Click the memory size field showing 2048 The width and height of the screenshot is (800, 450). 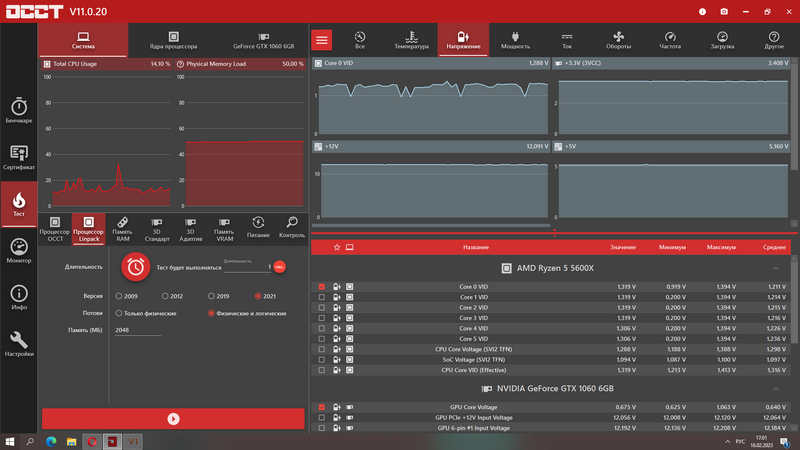click(138, 330)
